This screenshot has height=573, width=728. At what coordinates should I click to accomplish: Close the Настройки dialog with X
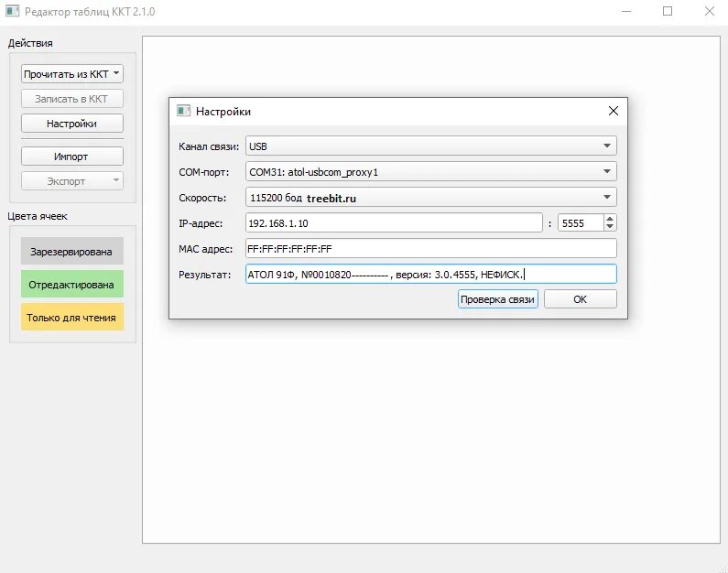614,111
